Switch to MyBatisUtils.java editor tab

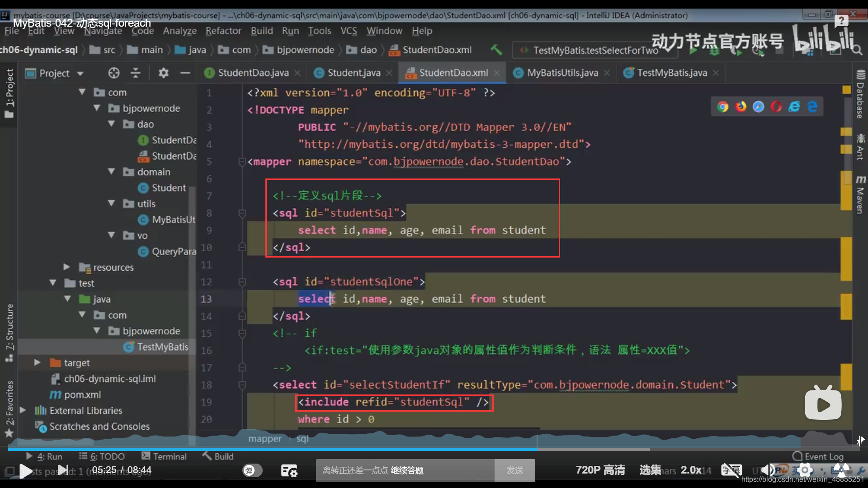pyautogui.click(x=562, y=73)
